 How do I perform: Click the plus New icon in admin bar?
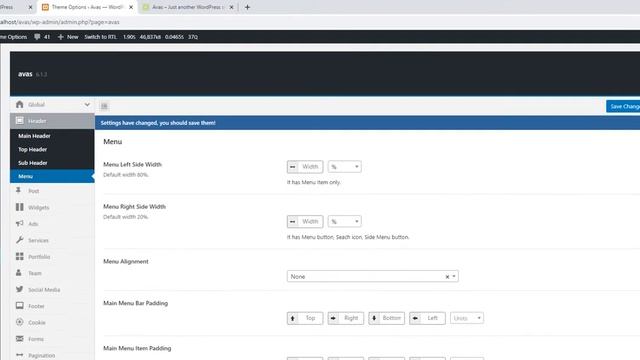(60, 37)
